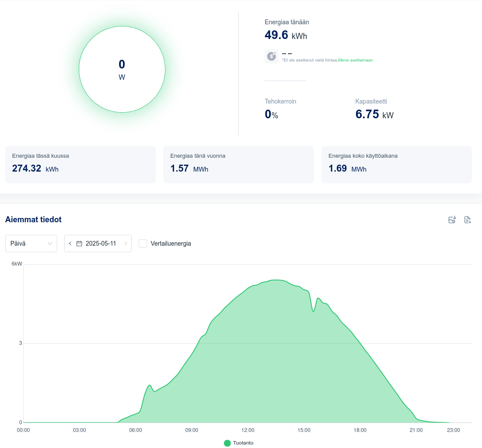Click the chart peak near 13:00

(x=276, y=280)
